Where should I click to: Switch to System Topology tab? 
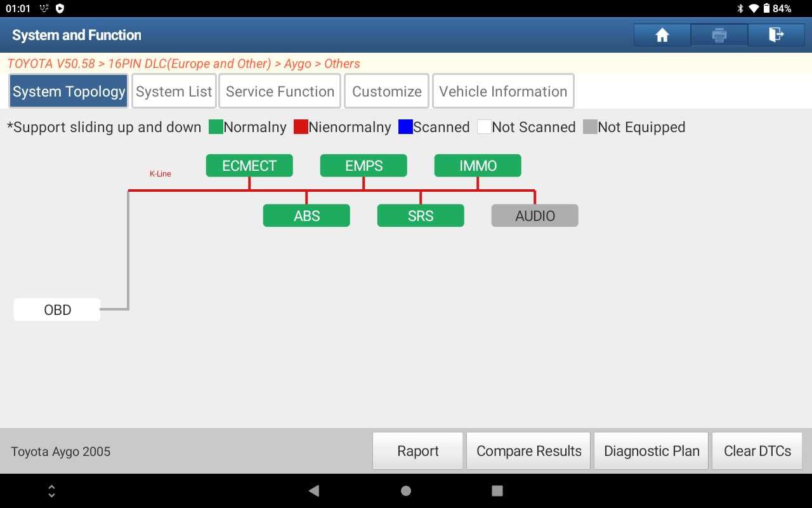tap(69, 91)
